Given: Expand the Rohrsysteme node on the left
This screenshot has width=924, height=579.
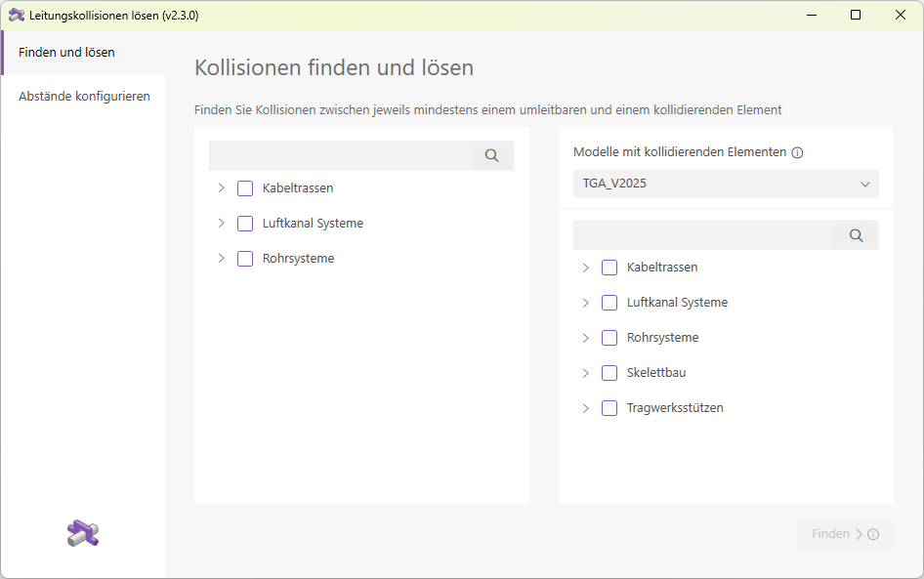Looking at the screenshot, I should [221, 258].
